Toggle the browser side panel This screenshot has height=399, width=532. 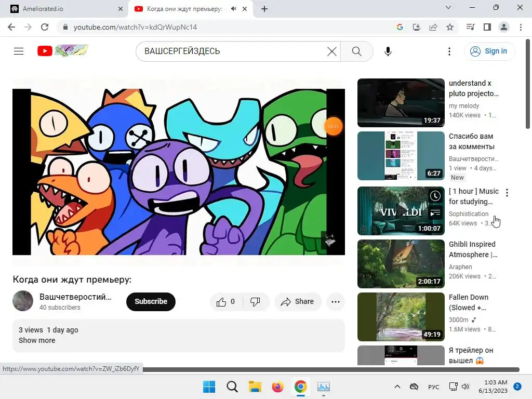[487, 27]
